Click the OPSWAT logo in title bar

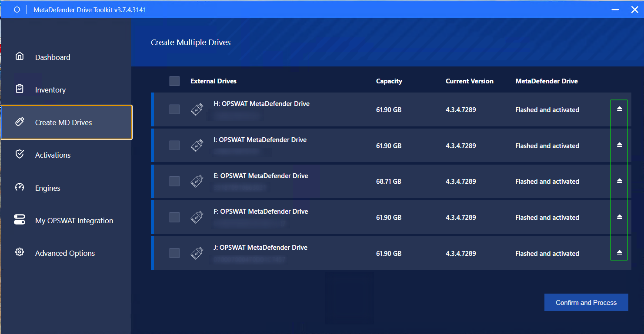coord(17,10)
